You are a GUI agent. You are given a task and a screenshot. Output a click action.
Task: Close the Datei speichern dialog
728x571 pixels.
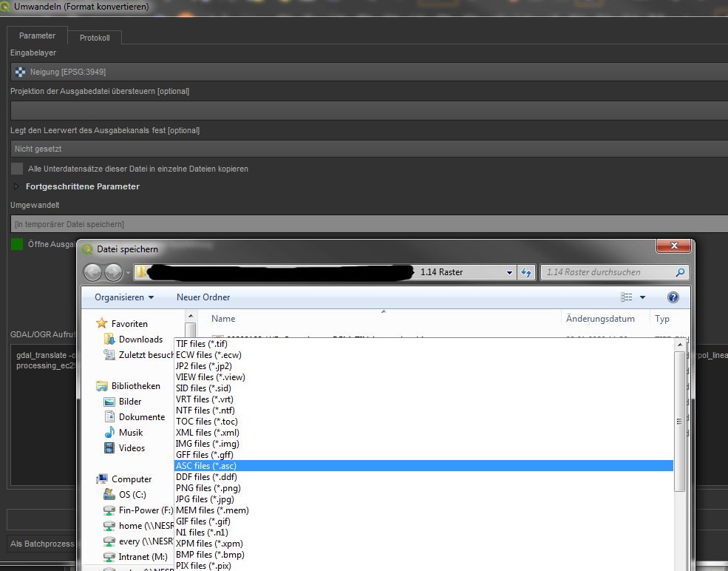pyautogui.click(x=674, y=246)
